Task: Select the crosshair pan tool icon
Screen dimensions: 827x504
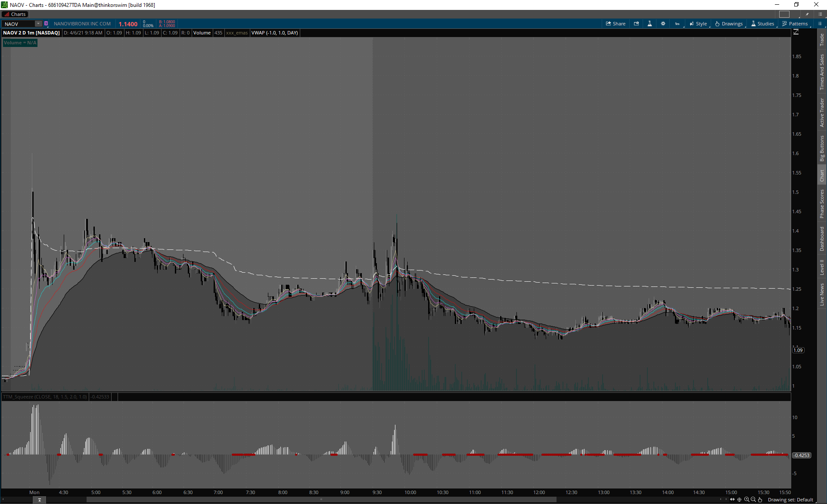Action: coord(740,500)
